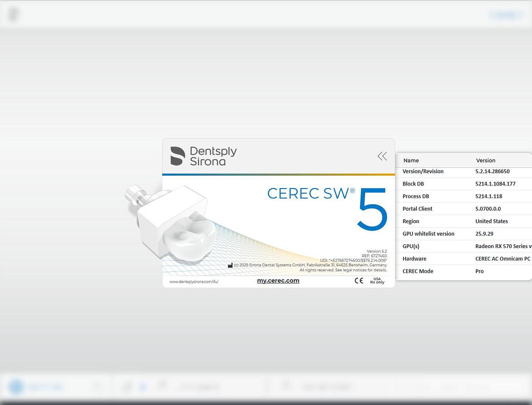This screenshot has height=405, width=532.
Task: Click the REF: 6727460 text
Action: [x=374, y=256]
